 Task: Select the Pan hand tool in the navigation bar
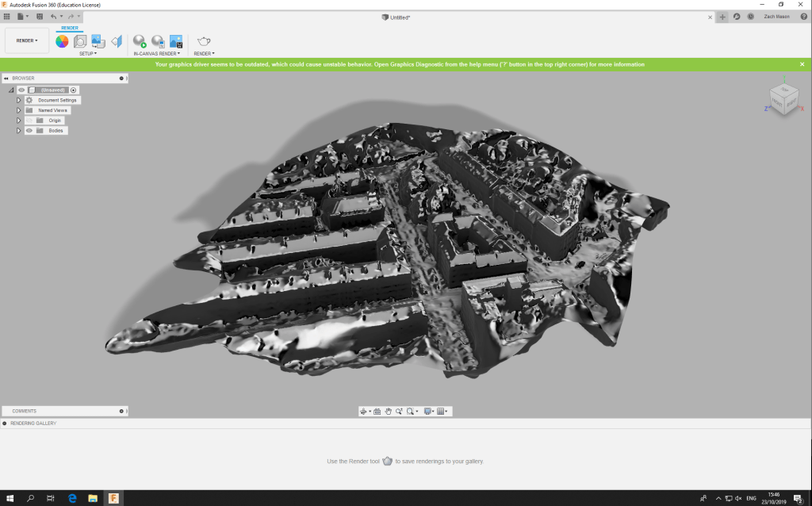[x=377, y=411]
